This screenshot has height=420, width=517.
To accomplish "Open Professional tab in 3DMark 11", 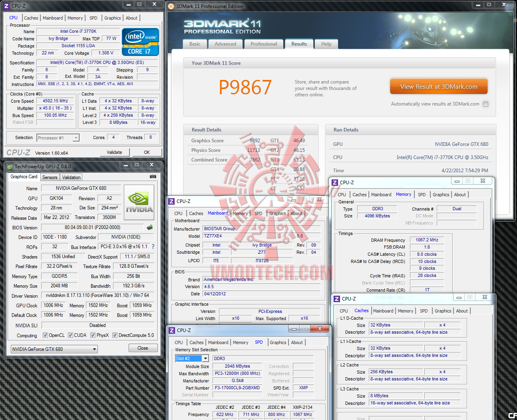I will [x=264, y=44].
